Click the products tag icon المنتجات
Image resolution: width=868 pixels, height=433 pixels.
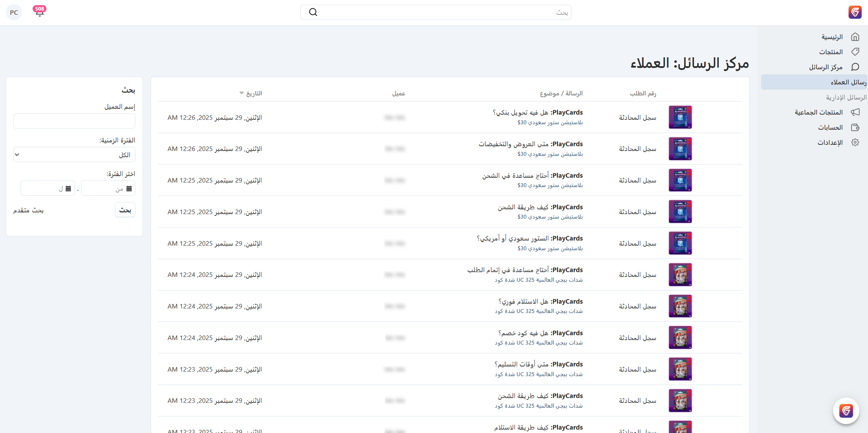[855, 52]
